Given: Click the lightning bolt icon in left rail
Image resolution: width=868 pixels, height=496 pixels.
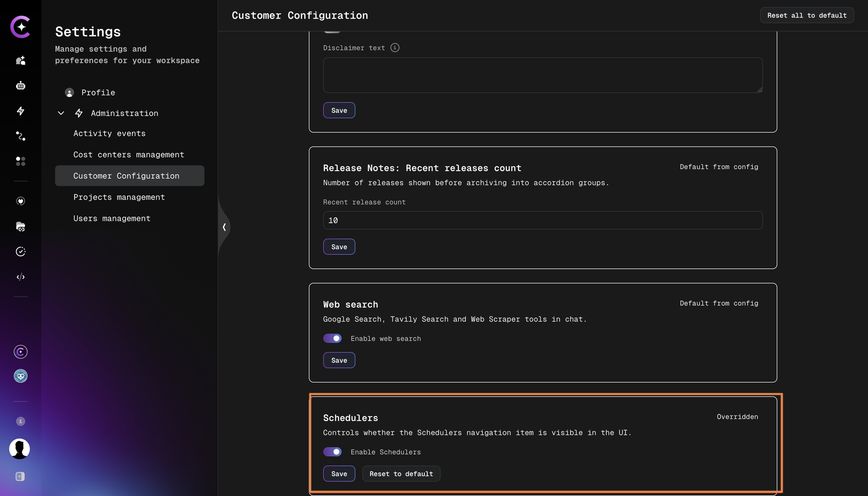Looking at the screenshot, I should pos(20,111).
